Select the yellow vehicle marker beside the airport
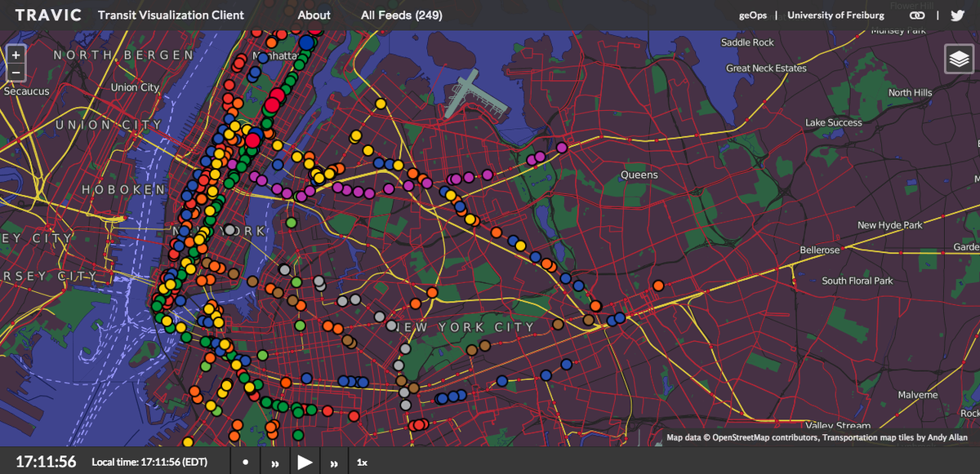 (380, 104)
